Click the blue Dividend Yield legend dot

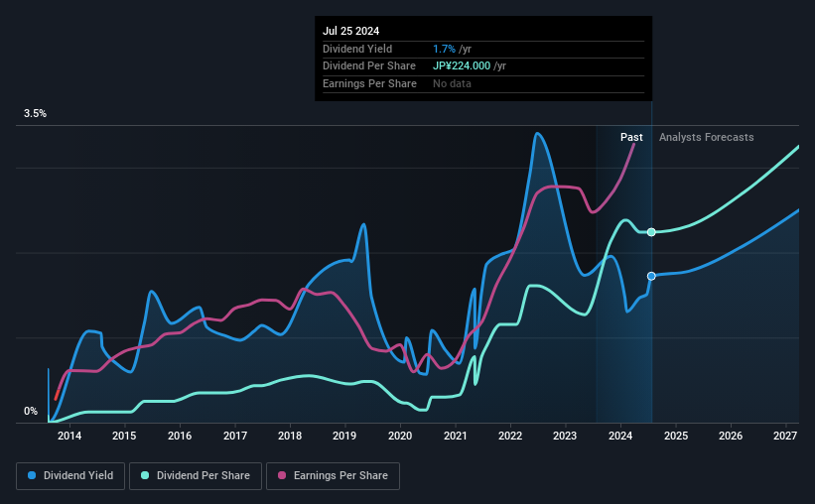[x=32, y=475]
